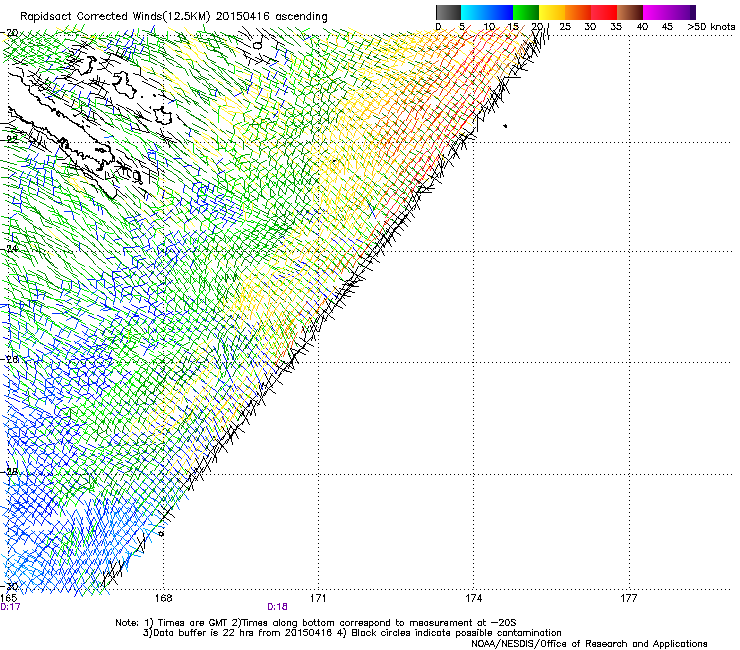
Task: Click the longitude label '168'
Action: [x=163, y=598]
